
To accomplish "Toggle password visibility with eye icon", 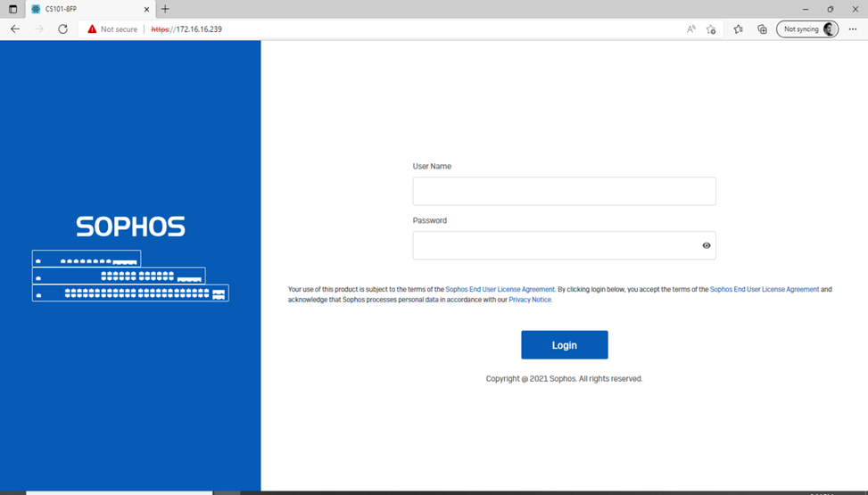I will coord(707,245).
